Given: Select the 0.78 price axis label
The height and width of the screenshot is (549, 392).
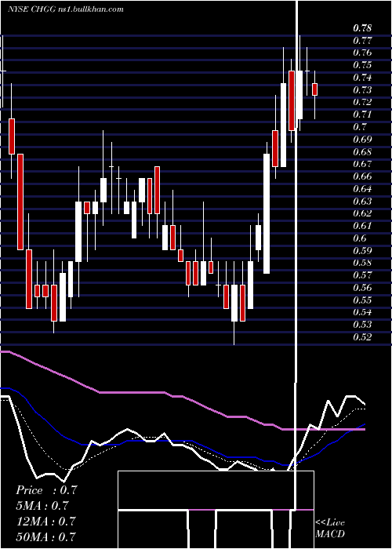Looking at the screenshot, I should coord(362,28).
